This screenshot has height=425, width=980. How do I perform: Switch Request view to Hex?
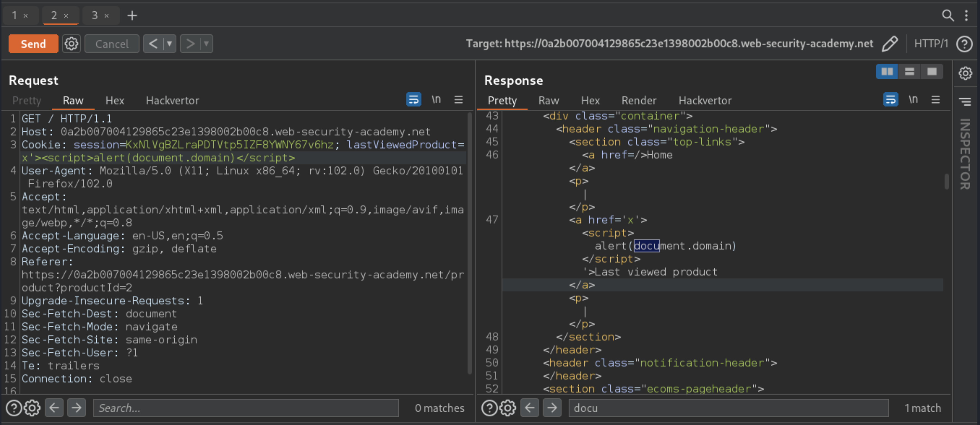(115, 100)
